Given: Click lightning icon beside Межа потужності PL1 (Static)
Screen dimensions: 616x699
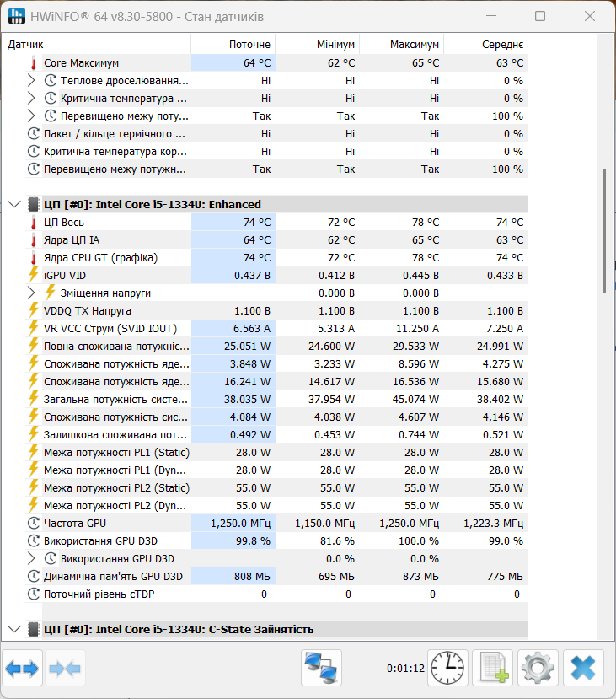Looking at the screenshot, I should [x=34, y=452].
